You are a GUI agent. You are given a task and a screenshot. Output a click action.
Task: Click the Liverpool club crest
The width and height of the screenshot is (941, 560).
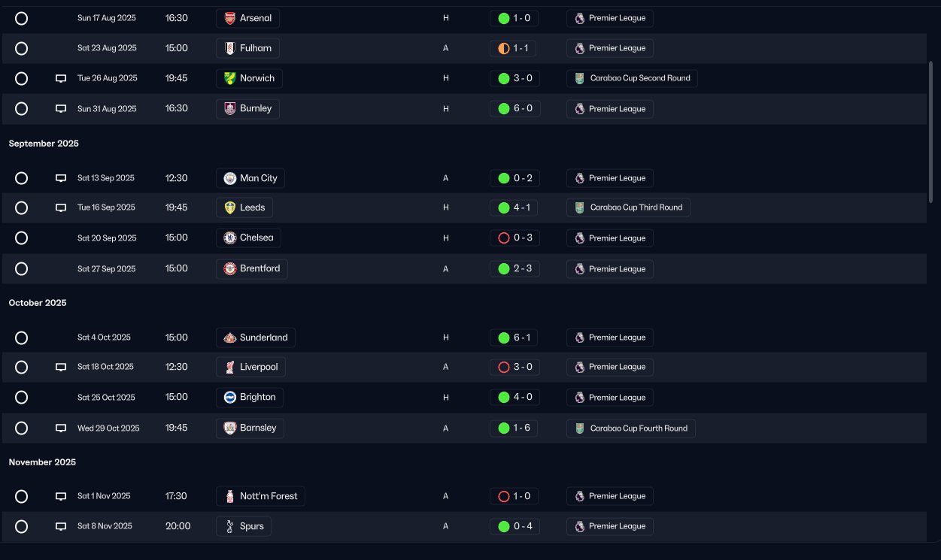click(229, 367)
